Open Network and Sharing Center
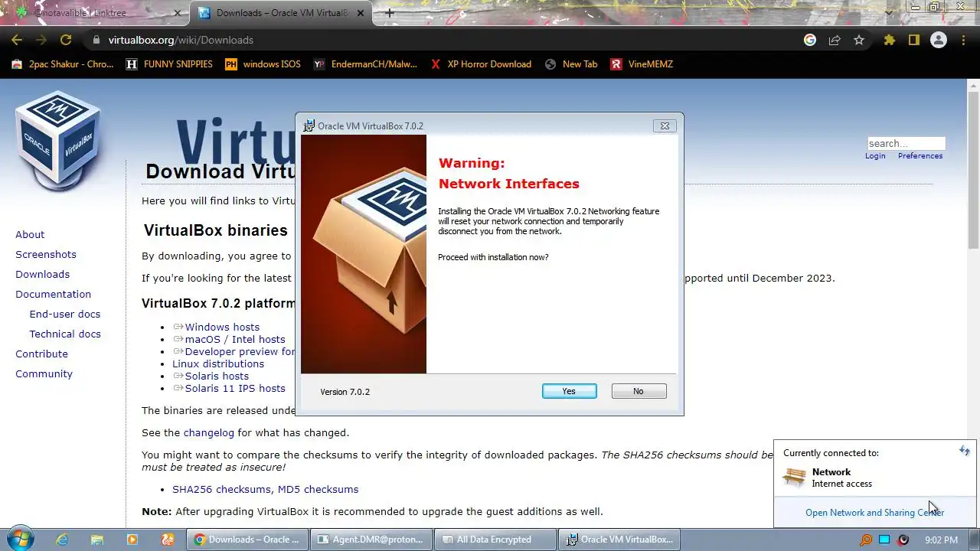Viewport: 980px width, 551px height. pos(874,513)
